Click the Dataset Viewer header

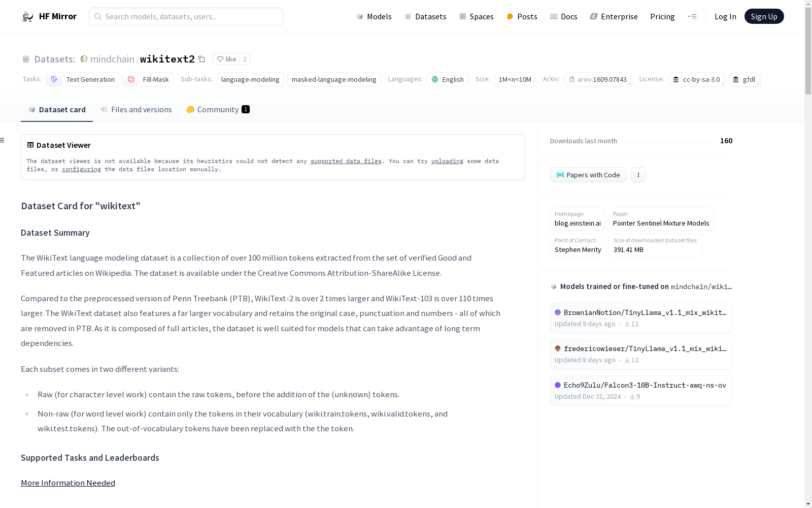click(x=59, y=145)
